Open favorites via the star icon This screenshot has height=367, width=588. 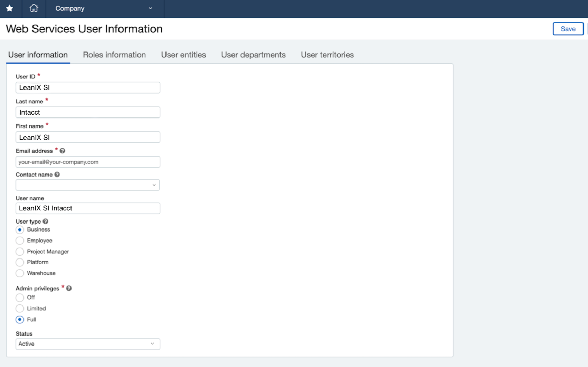(10, 8)
